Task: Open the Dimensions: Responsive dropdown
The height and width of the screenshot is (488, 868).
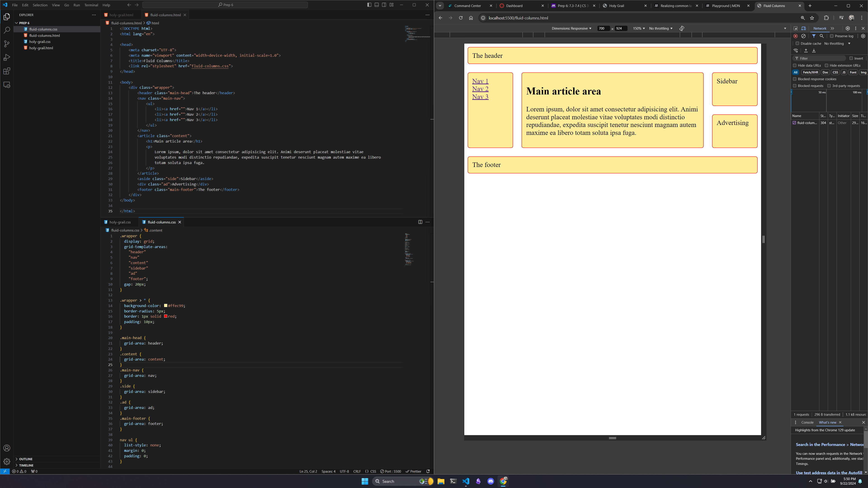Action: coord(571,28)
